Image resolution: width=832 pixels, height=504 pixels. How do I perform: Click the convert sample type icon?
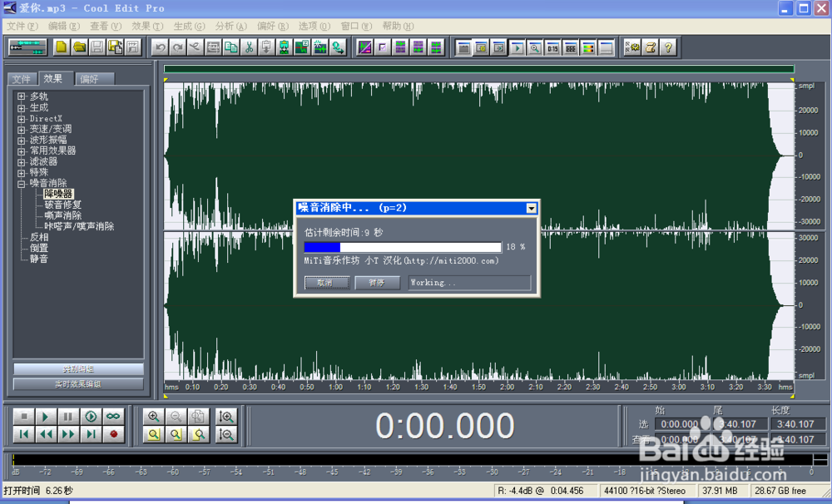[338, 47]
